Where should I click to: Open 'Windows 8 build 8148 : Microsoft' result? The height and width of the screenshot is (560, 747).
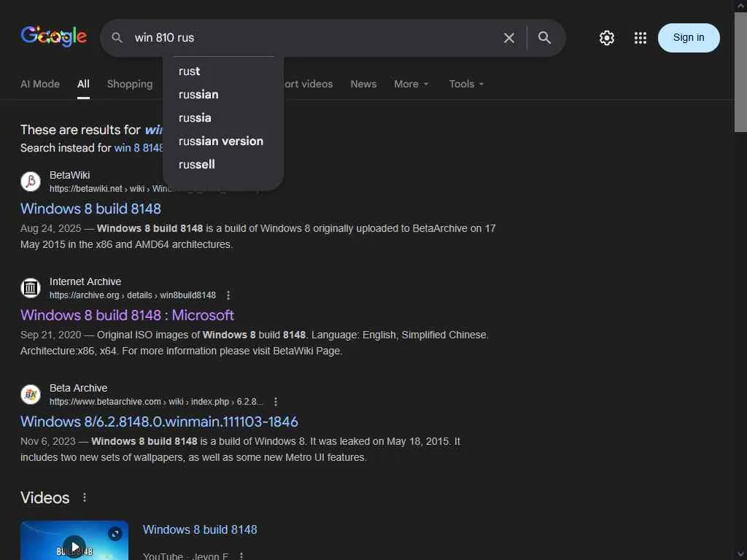point(127,315)
